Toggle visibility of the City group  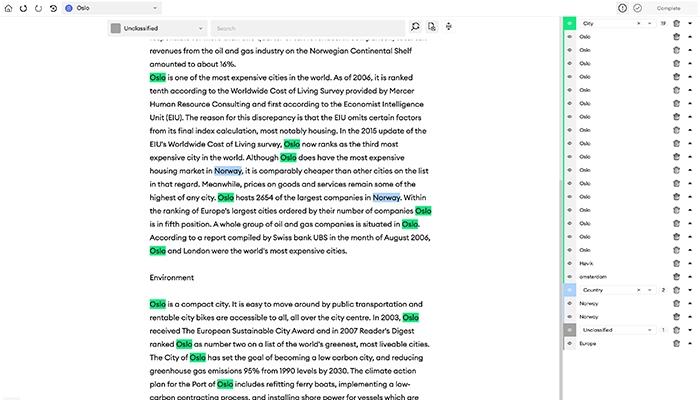coord(570,23)
